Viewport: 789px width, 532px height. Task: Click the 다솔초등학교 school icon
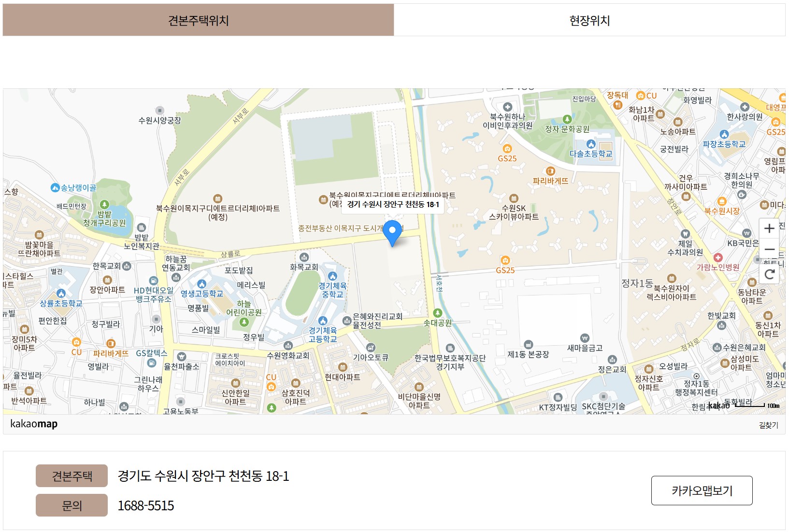tap(590, 144)
